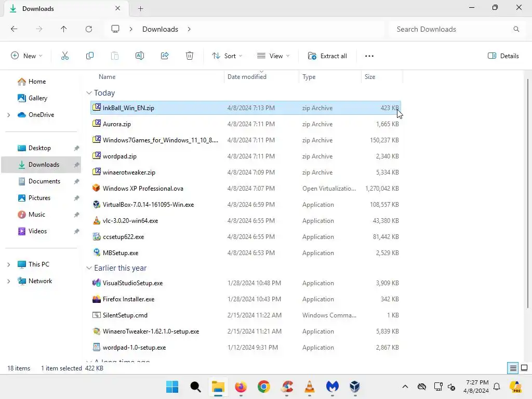Select Windows XP Professional.ova file
Viewport: 532px width, 399px height.
(x=246, y=189)
